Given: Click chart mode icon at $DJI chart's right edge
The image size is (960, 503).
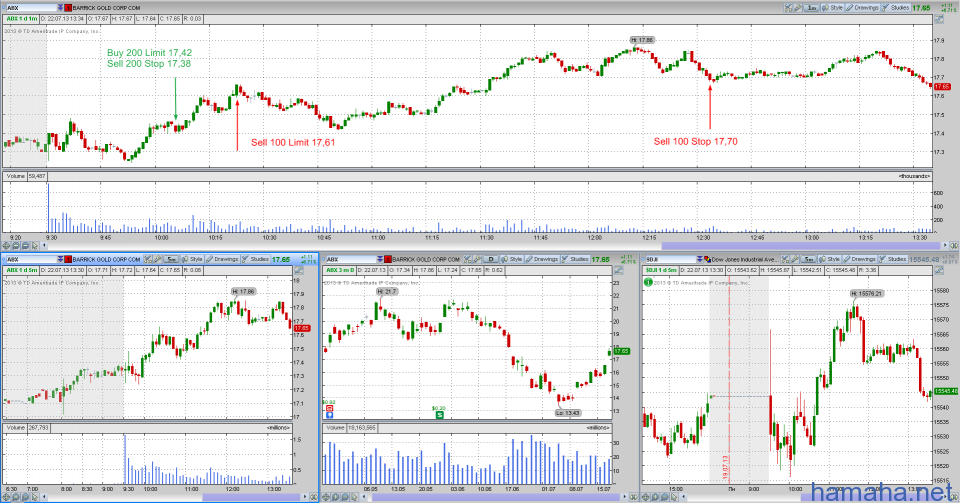Looking at the screenshot, I should (939, 270).
